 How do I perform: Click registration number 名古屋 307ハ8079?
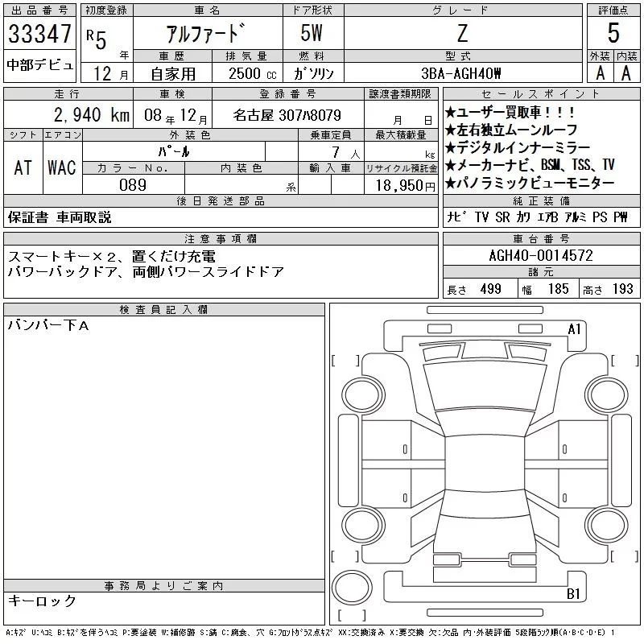click(287, 115)
